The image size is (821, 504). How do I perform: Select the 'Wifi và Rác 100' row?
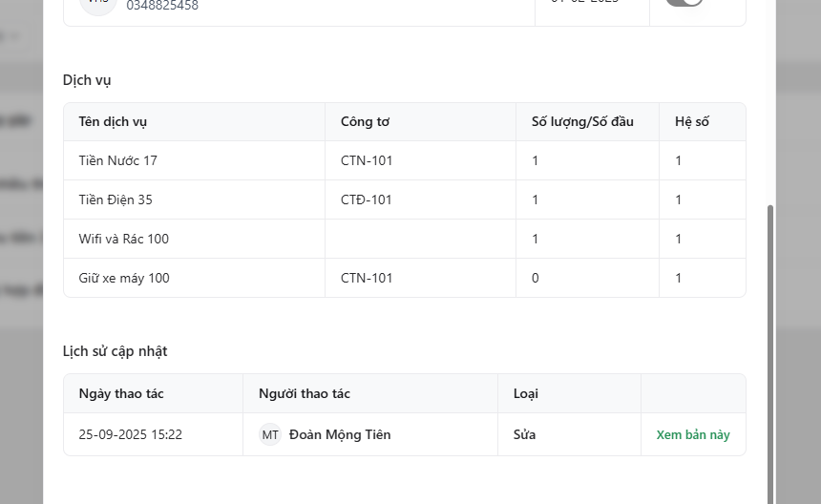(124, 239)
